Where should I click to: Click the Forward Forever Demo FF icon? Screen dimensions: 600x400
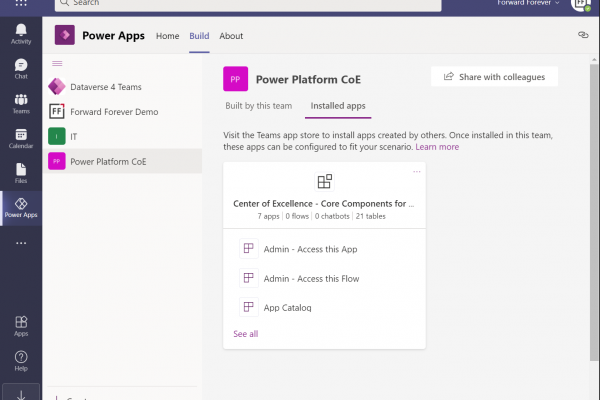pyautogui.click(x=57, y=111)
